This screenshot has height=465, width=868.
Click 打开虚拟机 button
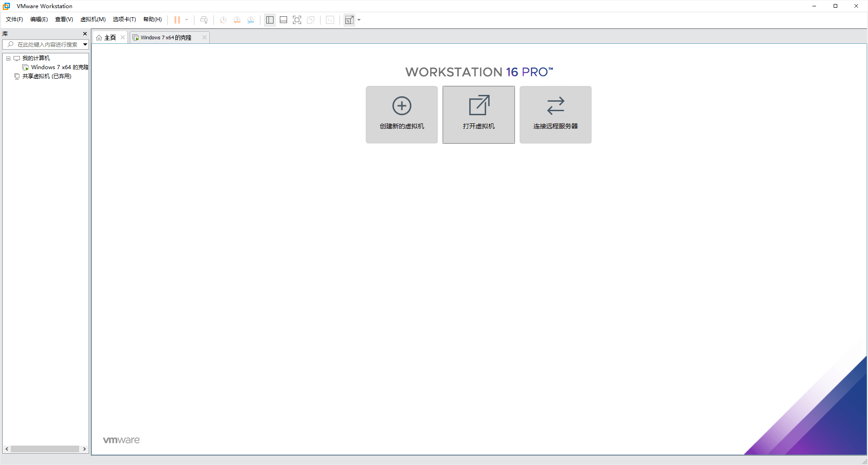pos(479,115)
